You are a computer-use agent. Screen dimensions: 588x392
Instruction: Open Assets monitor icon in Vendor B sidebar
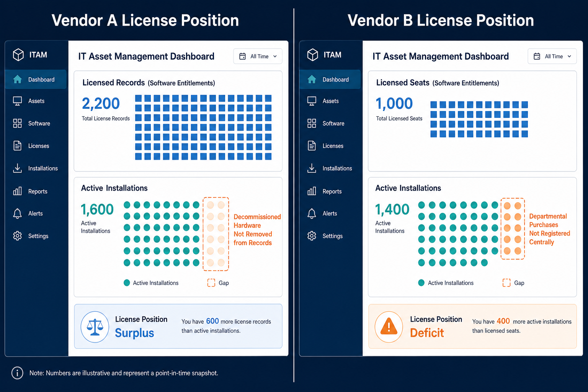312,101
